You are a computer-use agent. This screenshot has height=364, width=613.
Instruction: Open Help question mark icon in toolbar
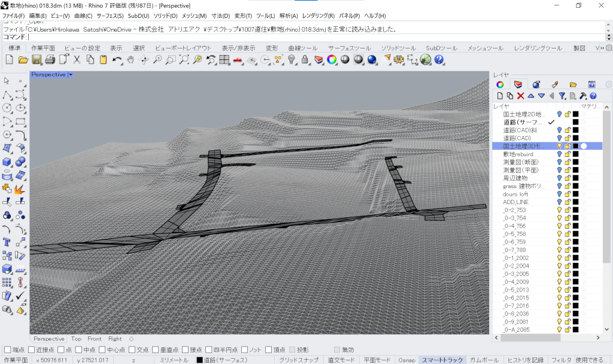tap(439, 60)
